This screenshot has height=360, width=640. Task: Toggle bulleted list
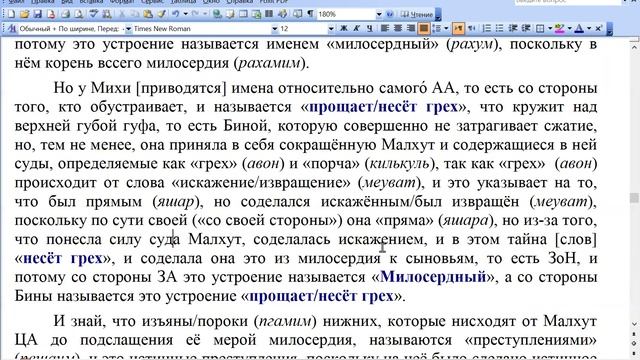click(x=500, y=28)
